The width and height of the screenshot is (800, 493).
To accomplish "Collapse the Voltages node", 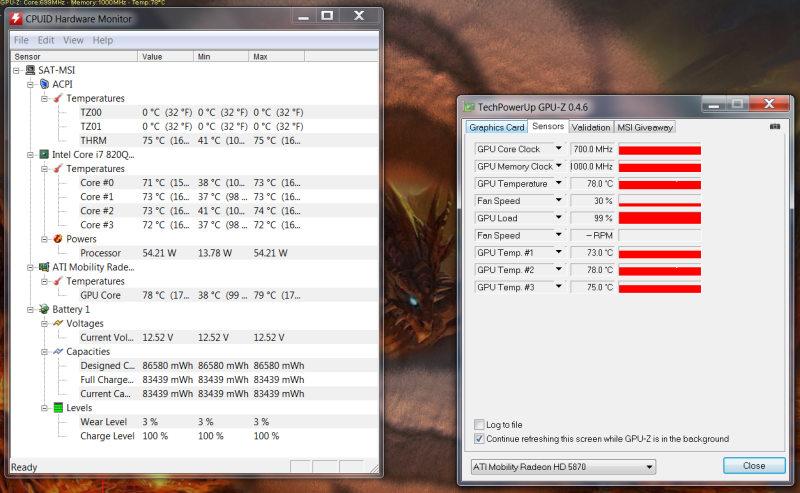I will click(x=44, y=324).
